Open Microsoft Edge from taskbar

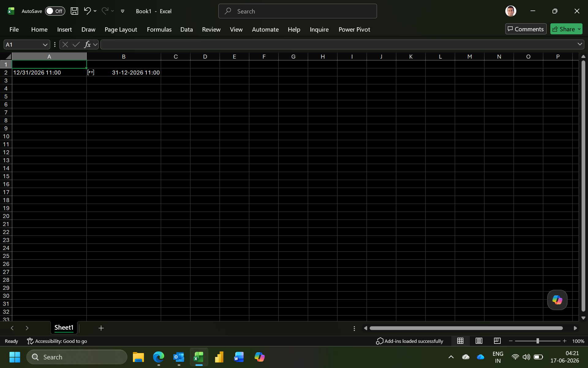tap(159, 357)
